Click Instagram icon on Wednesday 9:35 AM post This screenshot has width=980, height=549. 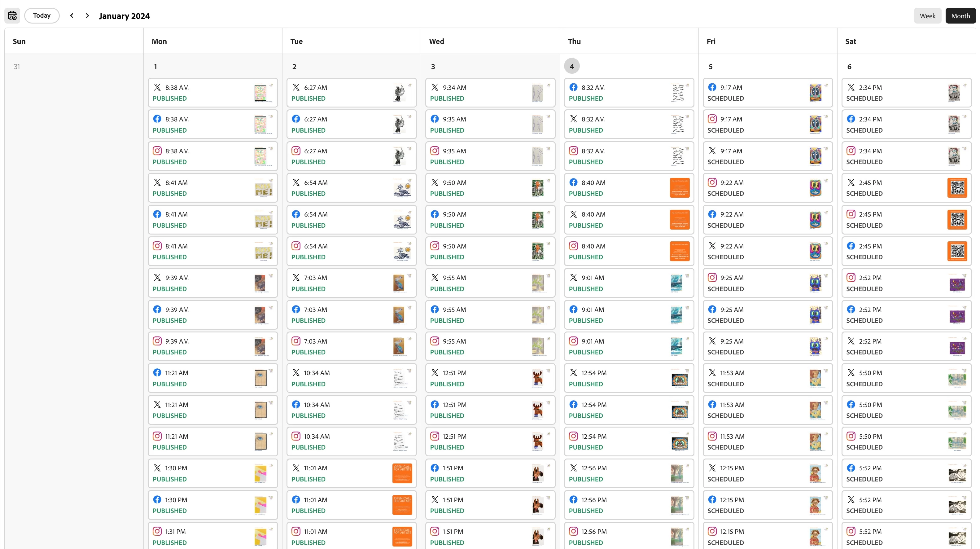point(435,151)
